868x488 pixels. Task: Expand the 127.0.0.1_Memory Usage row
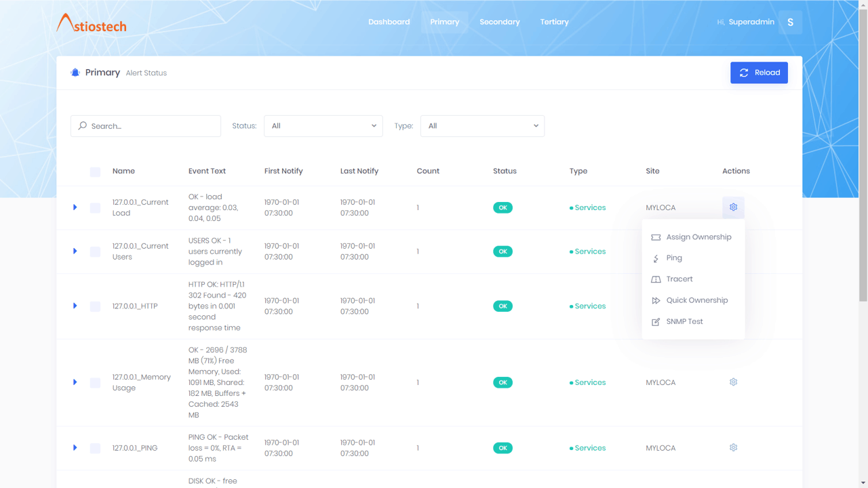(x=75, y=382)
